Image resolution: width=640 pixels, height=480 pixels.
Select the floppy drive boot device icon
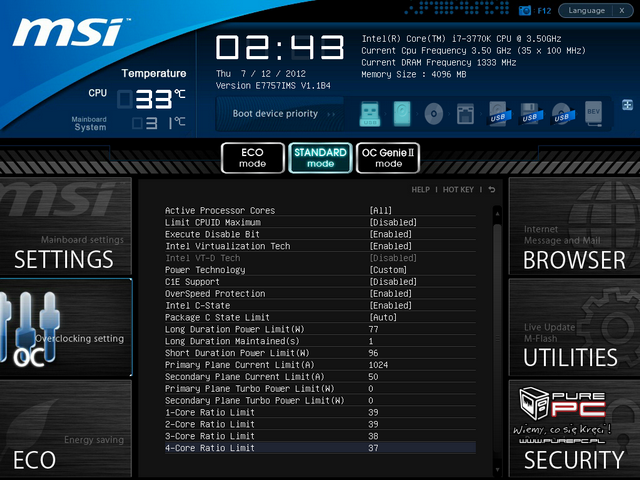(465, 114)
